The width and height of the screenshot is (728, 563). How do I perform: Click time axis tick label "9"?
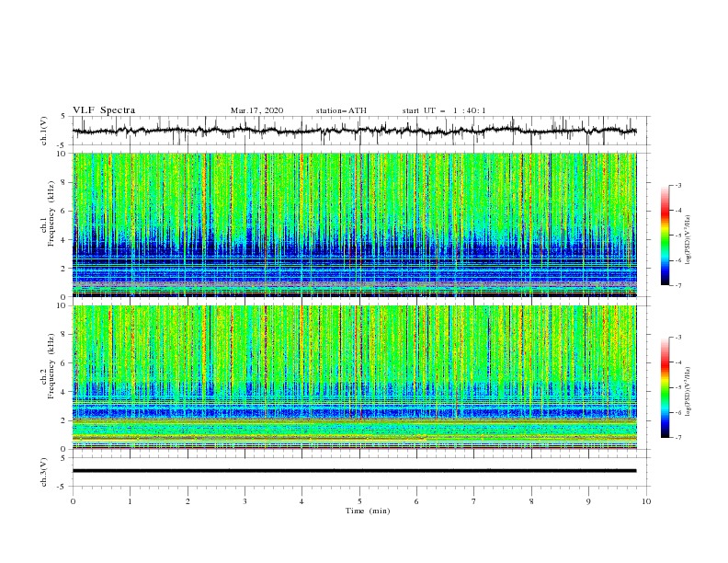coord(588,501)
